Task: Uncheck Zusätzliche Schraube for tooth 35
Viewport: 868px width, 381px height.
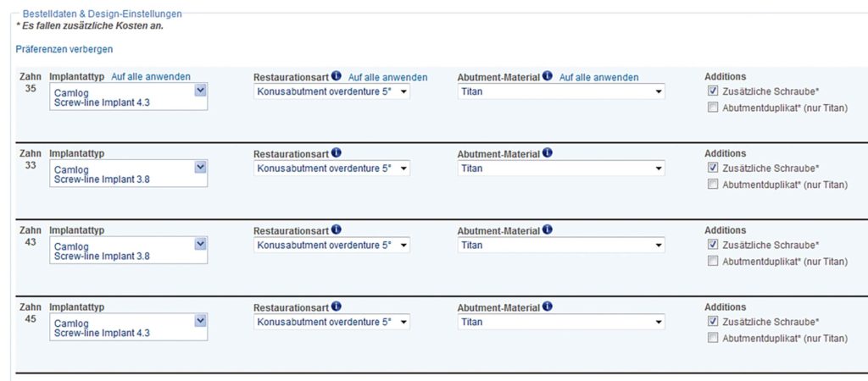Action: [713, 91]
